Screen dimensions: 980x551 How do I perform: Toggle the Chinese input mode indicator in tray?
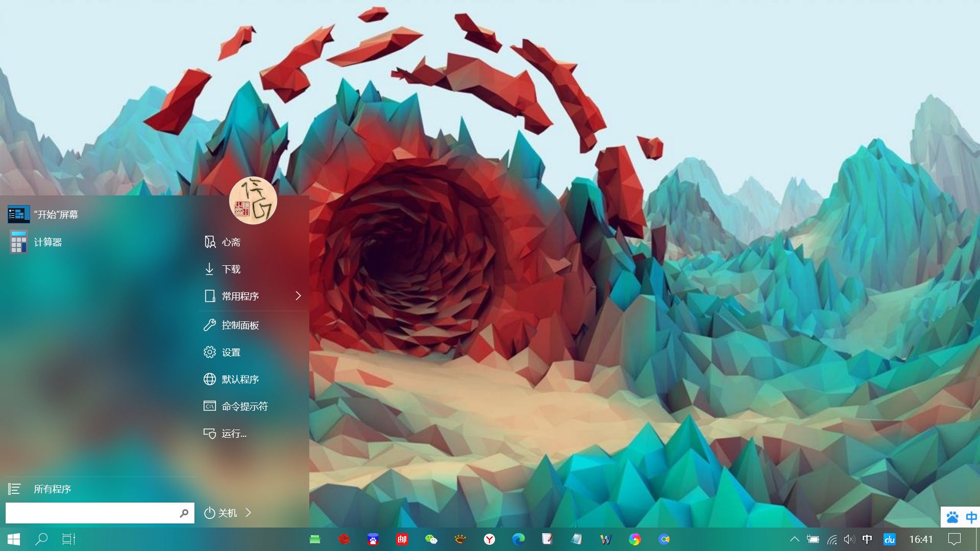point(867,539)
